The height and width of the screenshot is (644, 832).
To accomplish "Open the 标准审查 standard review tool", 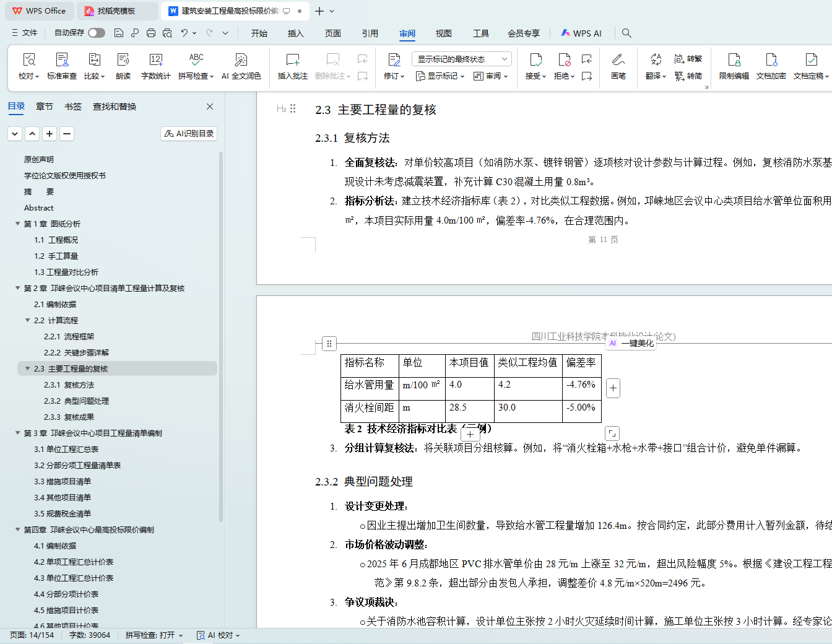I will 62,60.
